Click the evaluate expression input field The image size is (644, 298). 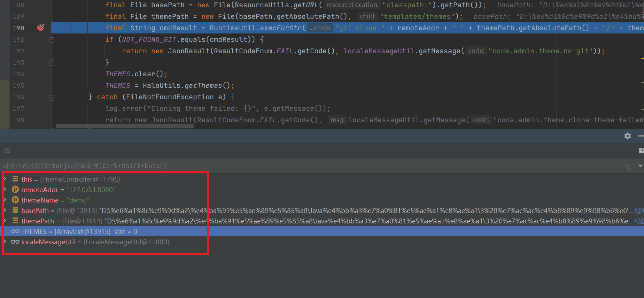[x=279, y=166]
